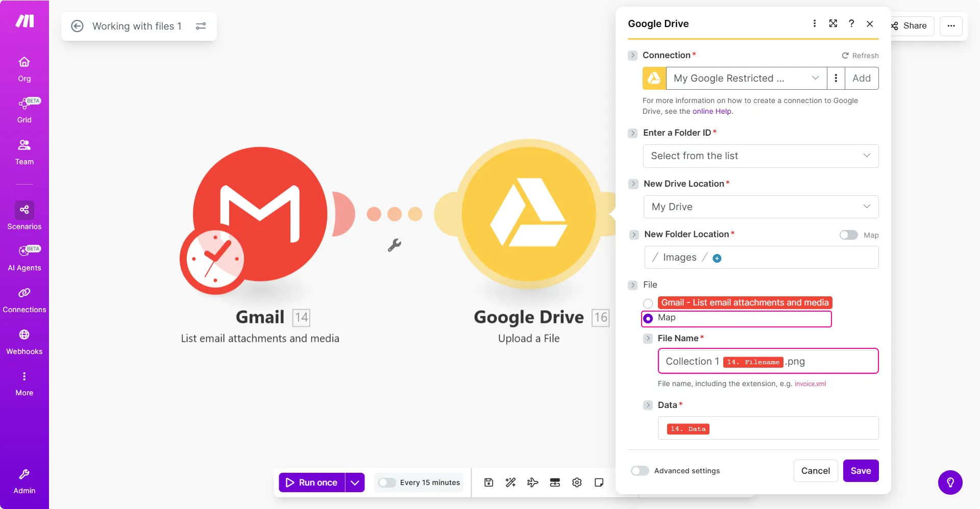Open the online Help link
This screenshot has height=509, width=980.
(712, 111)
